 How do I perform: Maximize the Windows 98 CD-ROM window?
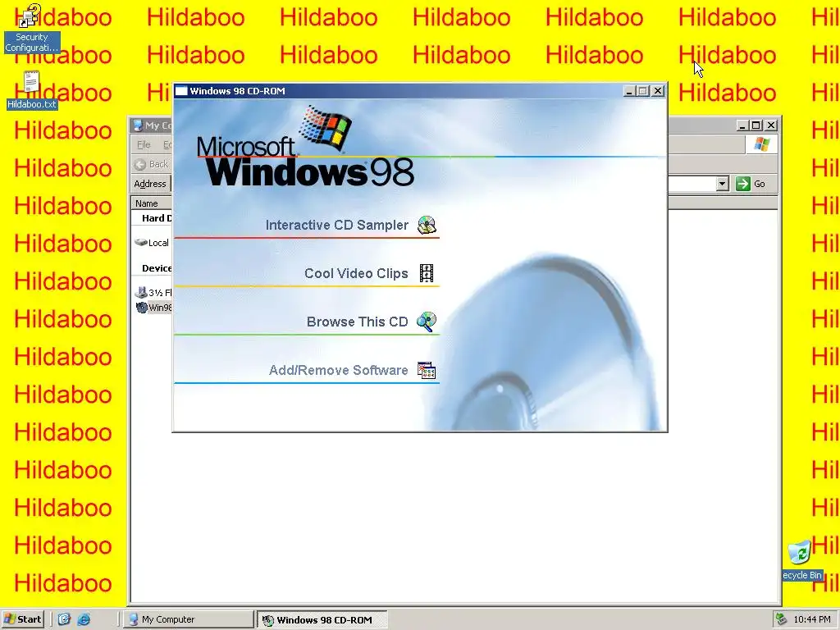[x=643, y=91]
